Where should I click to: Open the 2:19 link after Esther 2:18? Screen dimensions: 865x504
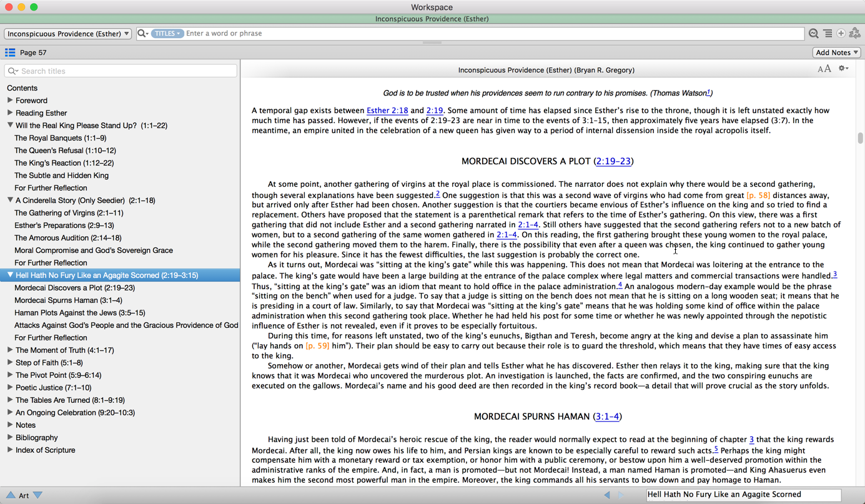[x=435, y=111]
